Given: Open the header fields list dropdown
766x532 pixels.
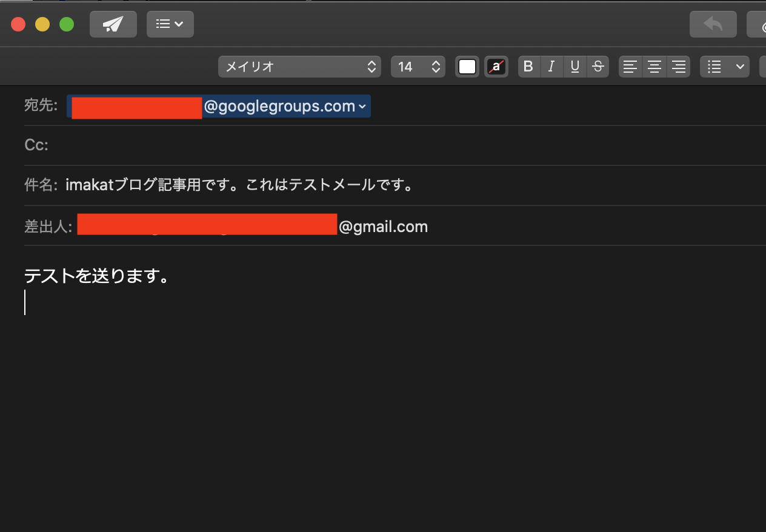Looking at the screenshot, I should pyautogui.click(x=170, y=24).
